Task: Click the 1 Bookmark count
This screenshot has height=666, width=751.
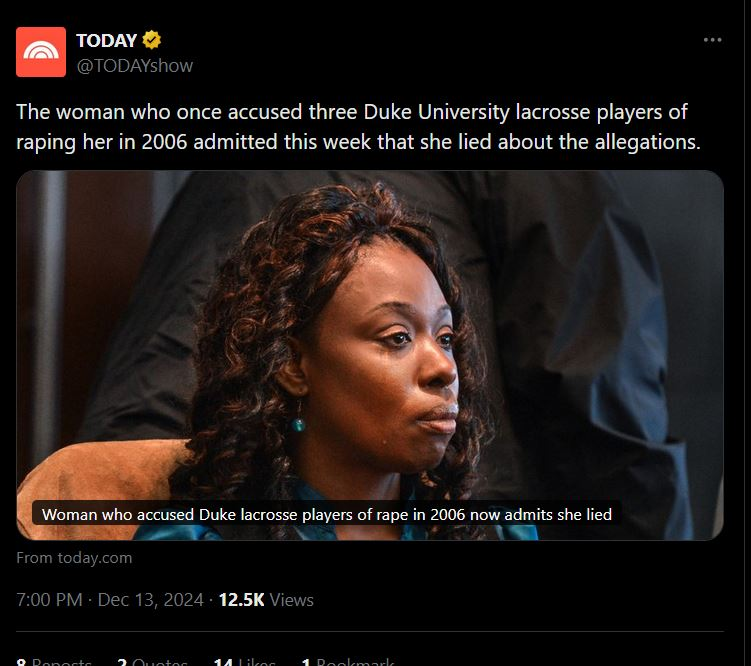Action: tap(348, 661)
